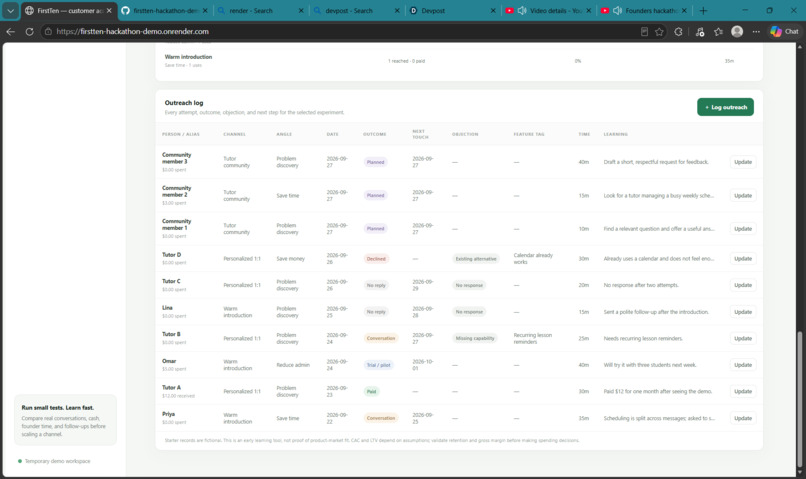Click the Recurring lesson reminders feature tag
The width and height of the screenshot is (806, 479).
pos(533,338)
